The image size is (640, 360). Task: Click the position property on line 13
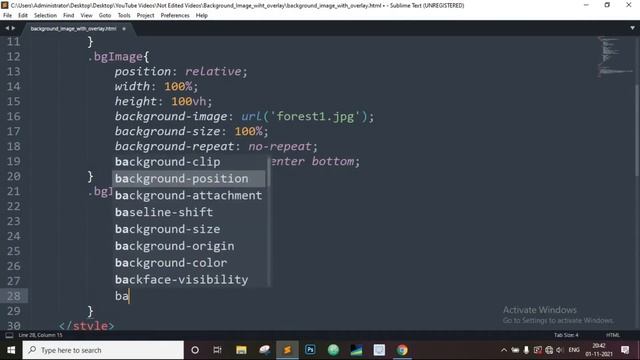(x=143, y=72)
